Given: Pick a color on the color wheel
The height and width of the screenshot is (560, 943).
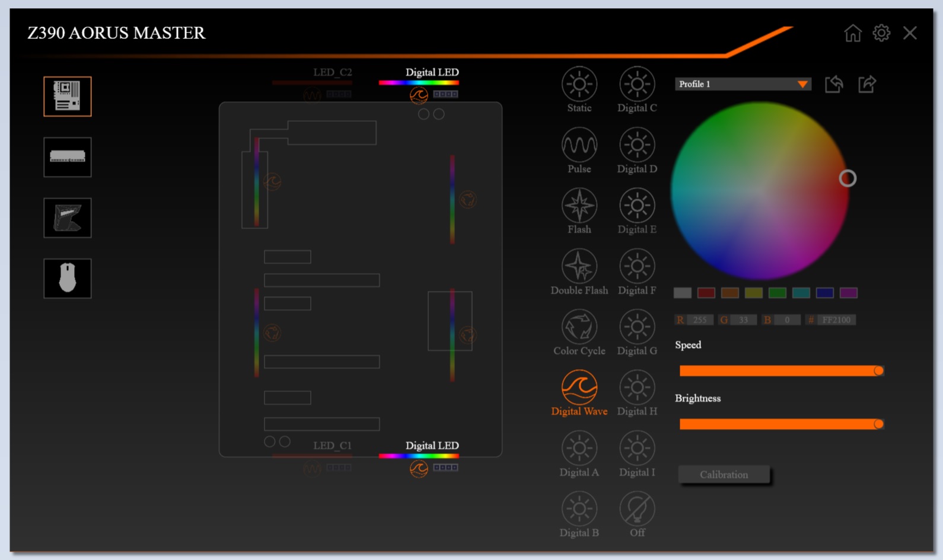Looking at the screenshot, I should [760, 191].
